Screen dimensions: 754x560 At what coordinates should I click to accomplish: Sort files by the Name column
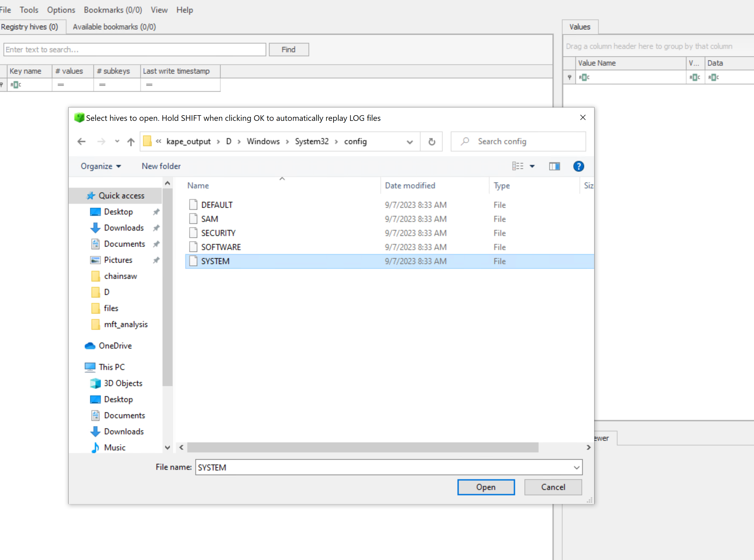pos(198,185)
